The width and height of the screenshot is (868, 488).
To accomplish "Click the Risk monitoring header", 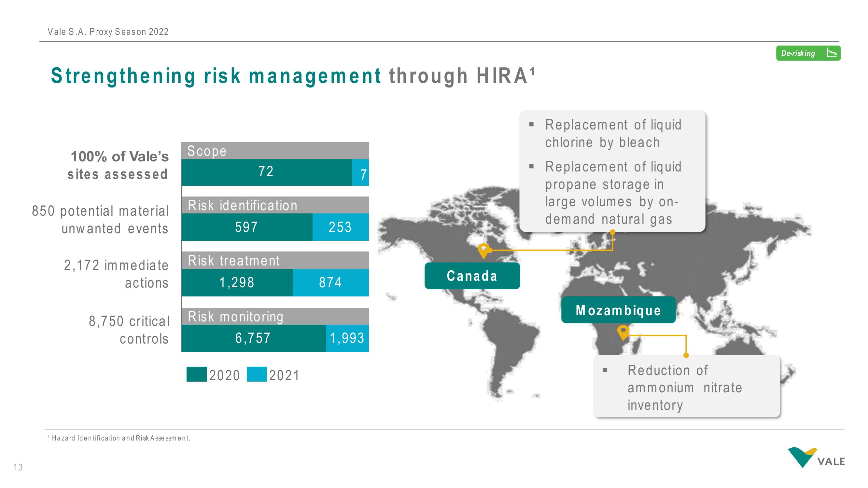I will pyautogui.click(x=275, y=317).
